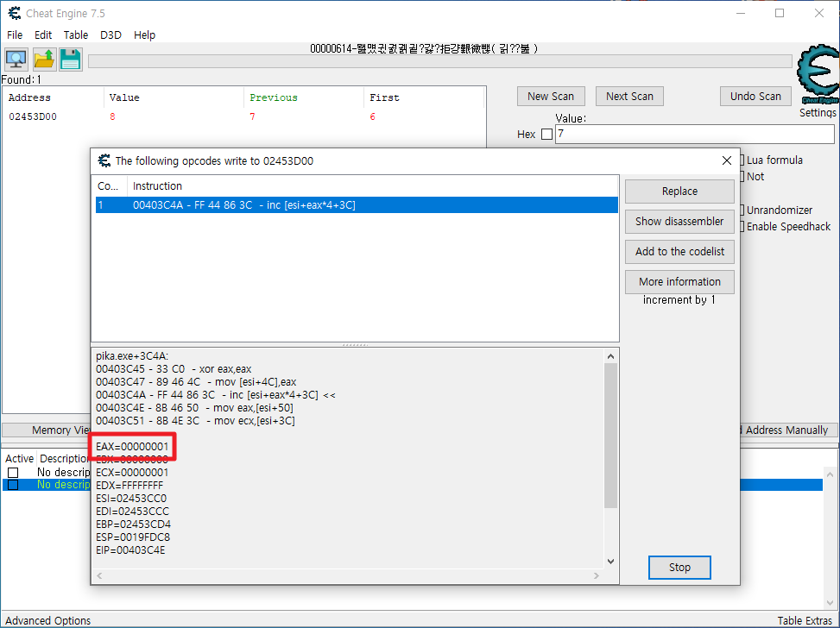Click the Count column header
The image size is (840, 628).
coord(110,185)
